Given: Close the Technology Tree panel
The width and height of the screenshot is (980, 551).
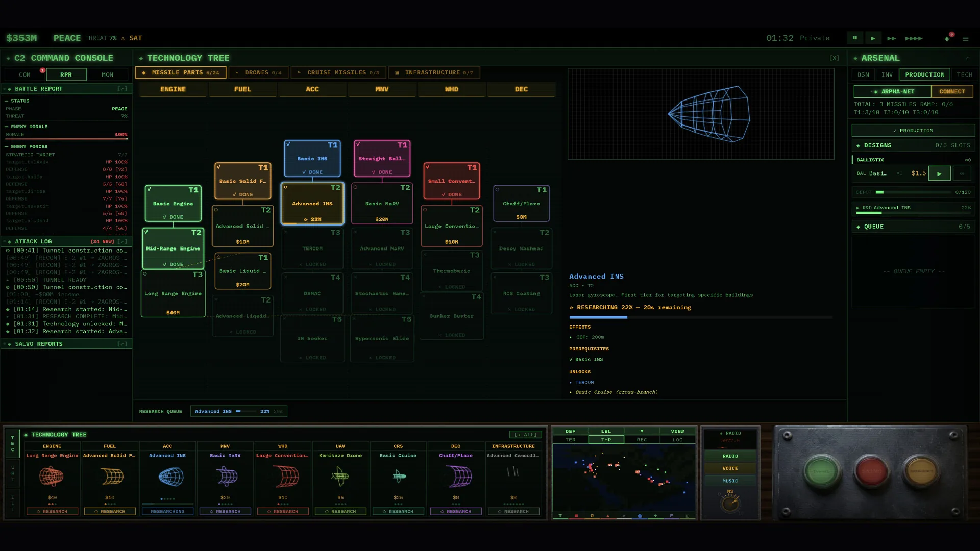Looking at the screenshot, I should pos(834,58).
